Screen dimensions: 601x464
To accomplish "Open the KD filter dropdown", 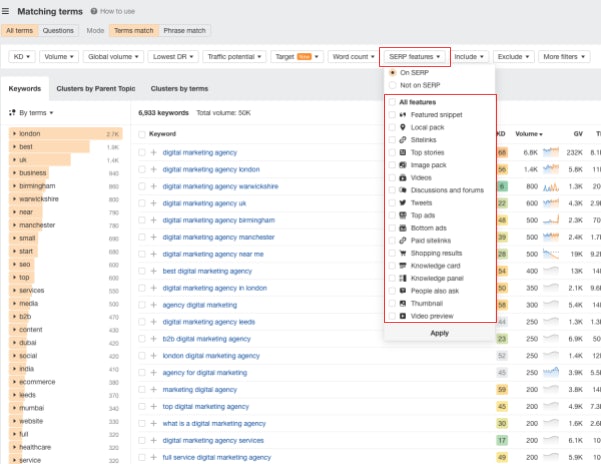I will [x=21, y=57].
